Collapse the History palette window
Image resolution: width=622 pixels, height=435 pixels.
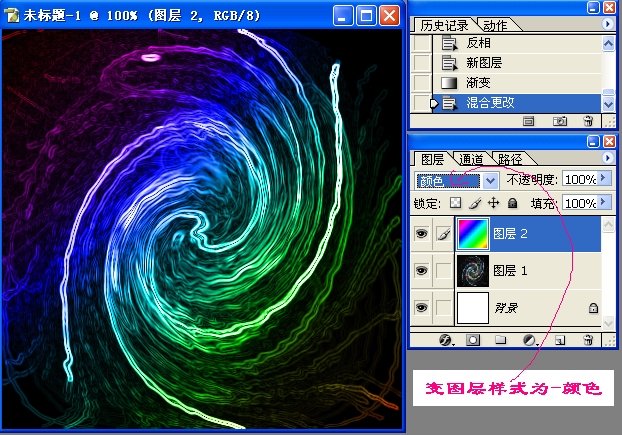point(593,7)
